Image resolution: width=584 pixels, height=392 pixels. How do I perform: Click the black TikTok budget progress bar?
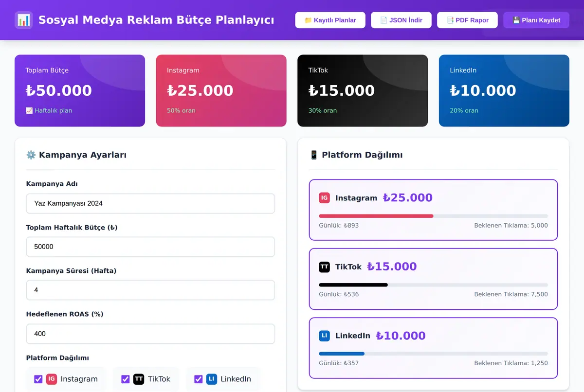click(353, 285)
